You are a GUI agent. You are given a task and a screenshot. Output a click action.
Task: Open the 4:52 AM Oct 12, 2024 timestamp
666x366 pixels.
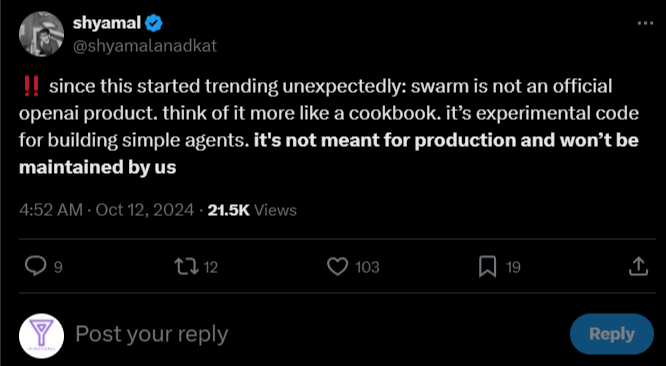107,210
